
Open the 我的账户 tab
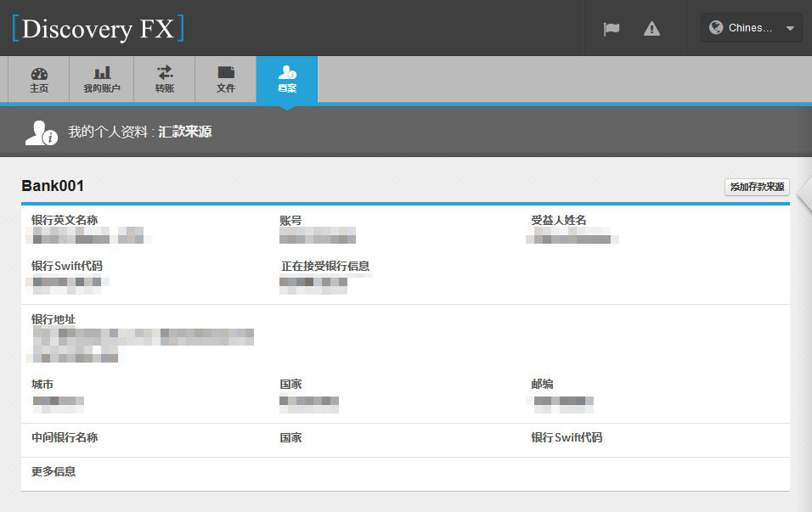pyautogui.click(x=102, y=80)
